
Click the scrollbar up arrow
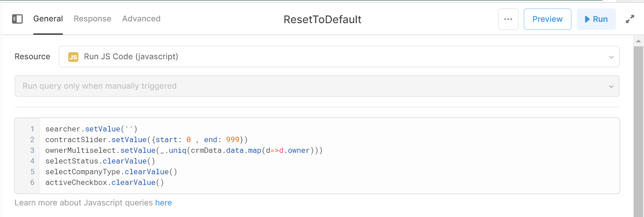638,41
